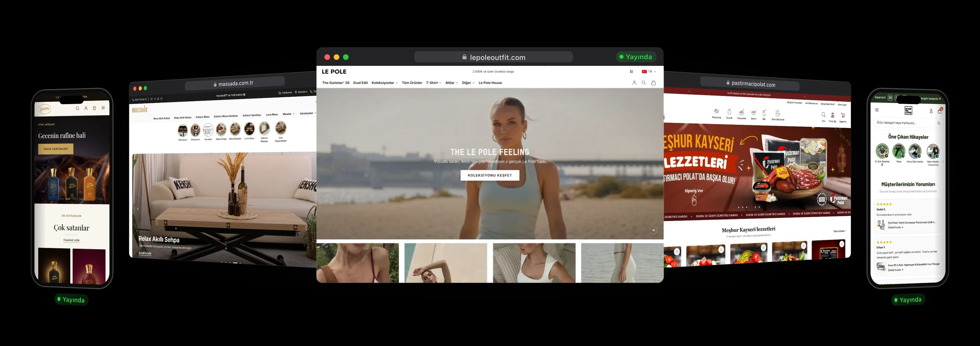This screenshot has width=980, height=346.
Task: Open Tüm ürünler link on Pastırmacı Polat
Action: click(840, 231)
